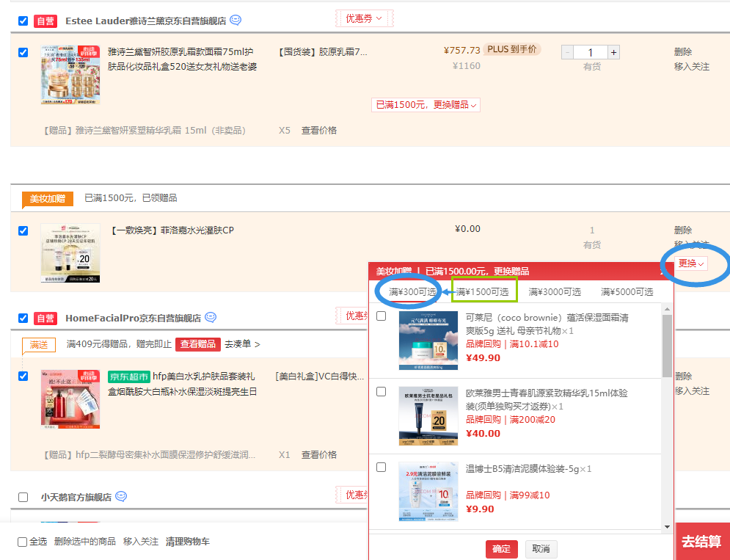Click 清理购物车 in the bottom bar
The image size is (730, 560).
[188, 542]
